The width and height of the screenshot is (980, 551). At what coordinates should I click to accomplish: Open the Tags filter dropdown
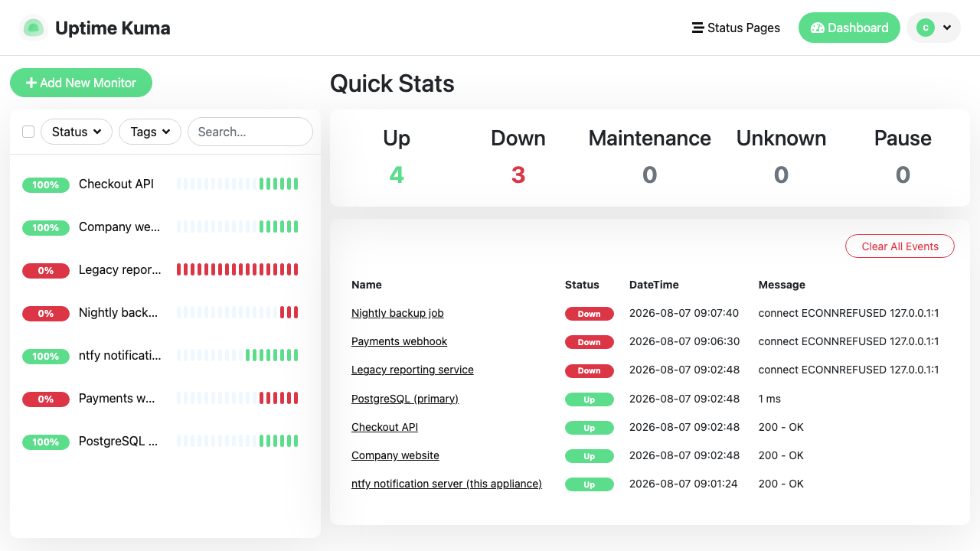tap(150, 132)
